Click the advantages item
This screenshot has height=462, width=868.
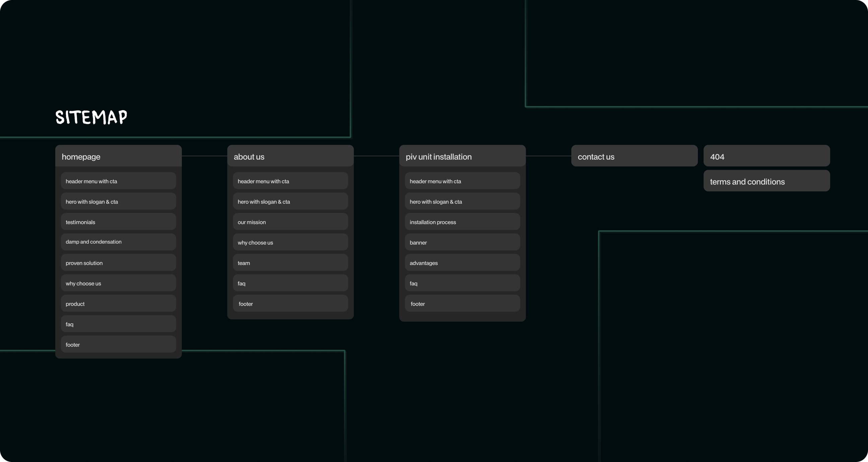(462, 263)
